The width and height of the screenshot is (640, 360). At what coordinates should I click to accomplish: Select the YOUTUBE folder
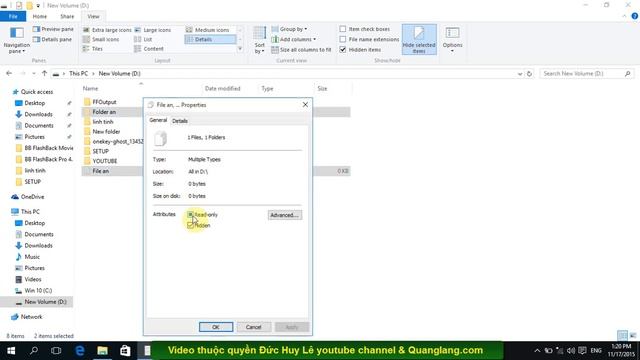coord(105,161)
